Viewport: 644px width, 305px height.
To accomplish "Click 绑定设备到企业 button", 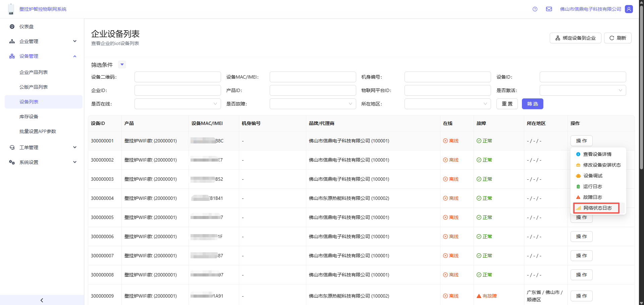I will 575,38.
